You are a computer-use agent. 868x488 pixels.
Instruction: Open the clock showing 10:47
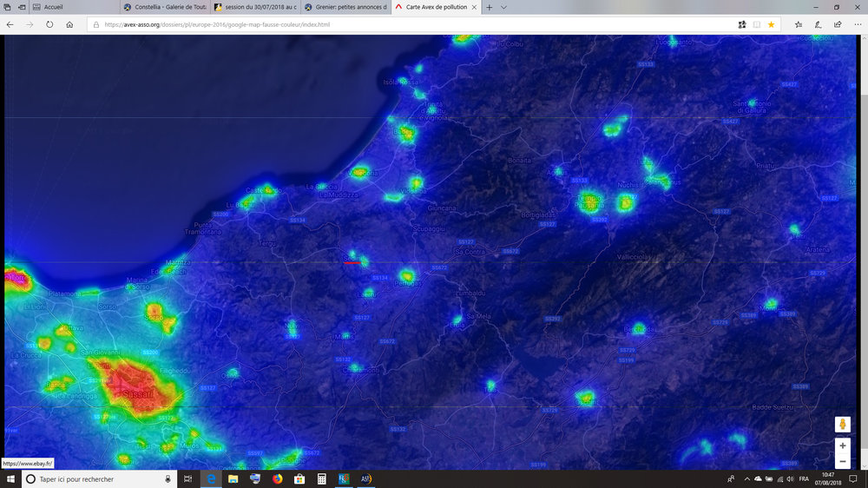[828, 479]
